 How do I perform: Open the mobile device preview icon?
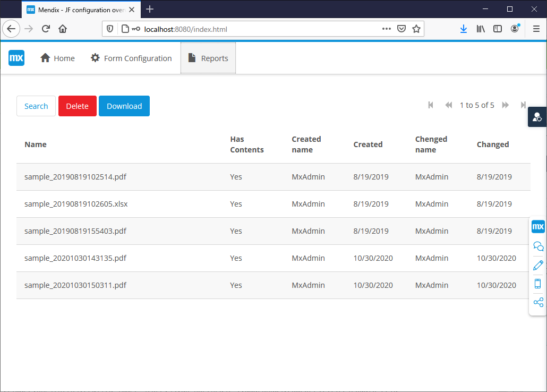(x=538, y=283)
